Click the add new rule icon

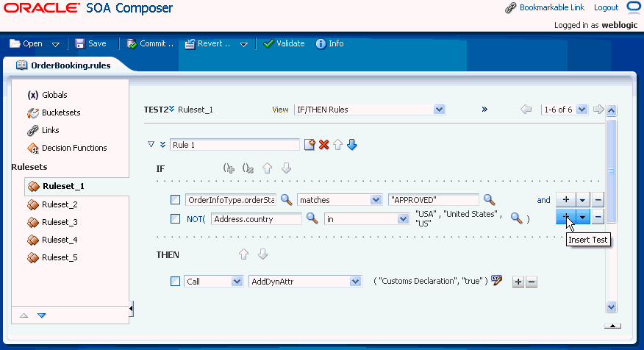tap(310, 145)
